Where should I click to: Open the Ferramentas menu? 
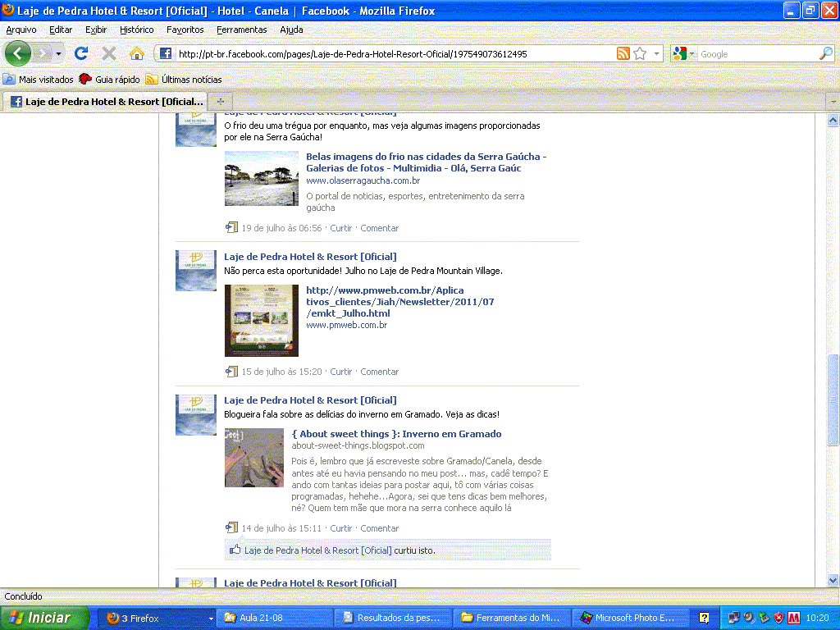click(x=242, y=30)
